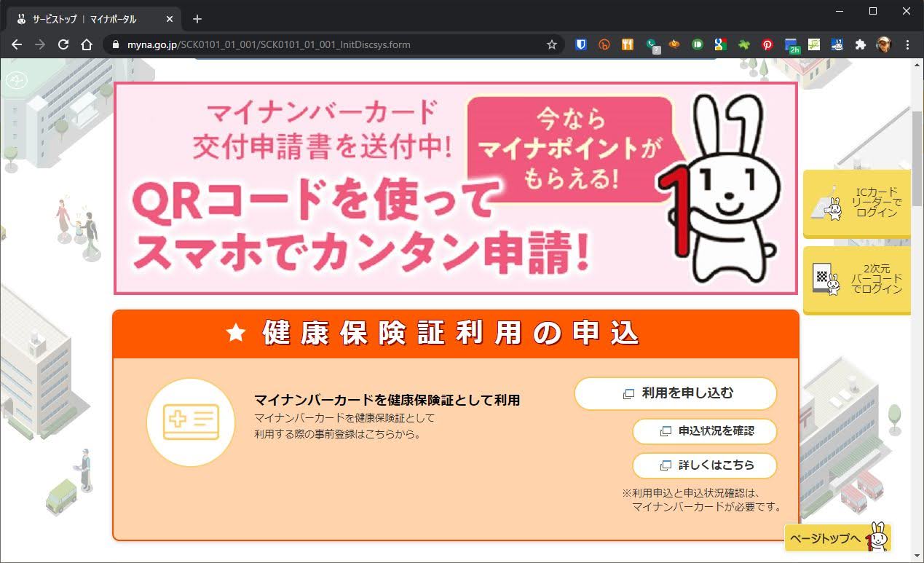Open the Bitwarden shield extension
The image size is (924, 563).
point(581,44)
